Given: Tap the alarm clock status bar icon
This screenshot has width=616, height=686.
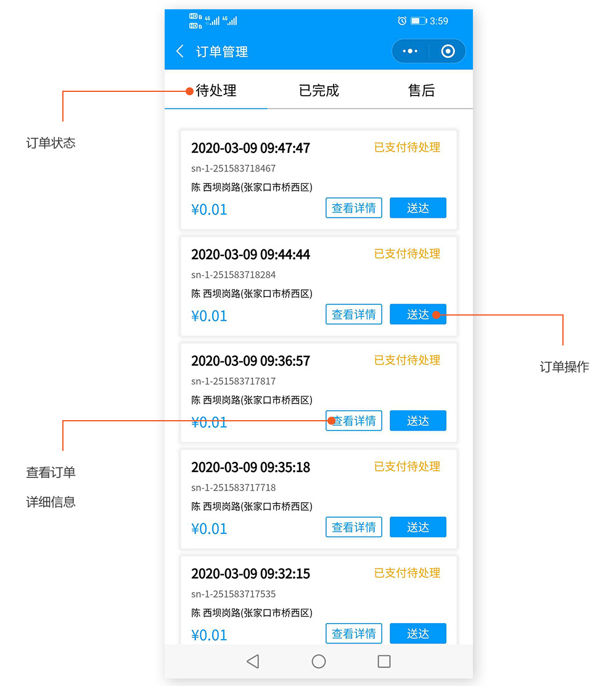Looking at the screenshot, I should pos(402,21).
